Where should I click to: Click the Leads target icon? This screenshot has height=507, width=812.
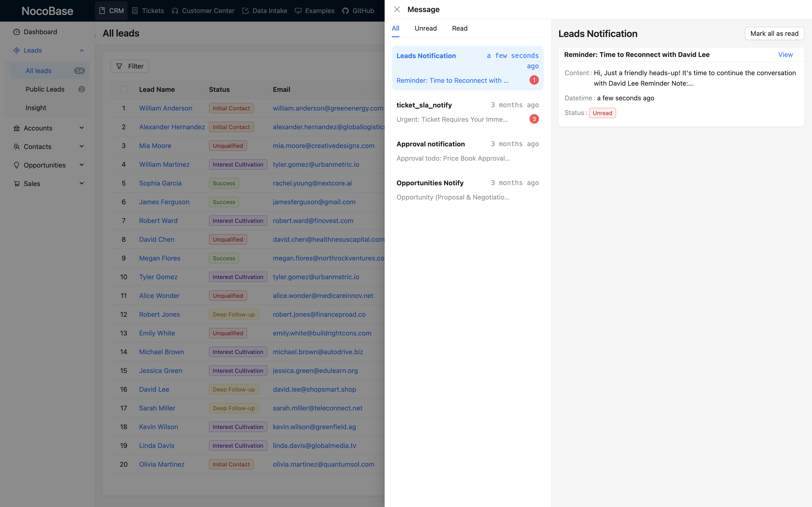tap(16, 50)
